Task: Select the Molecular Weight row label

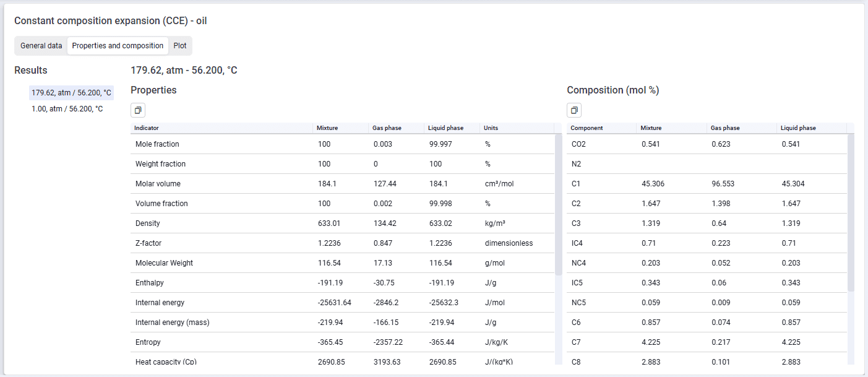Action: coord(164,263)
